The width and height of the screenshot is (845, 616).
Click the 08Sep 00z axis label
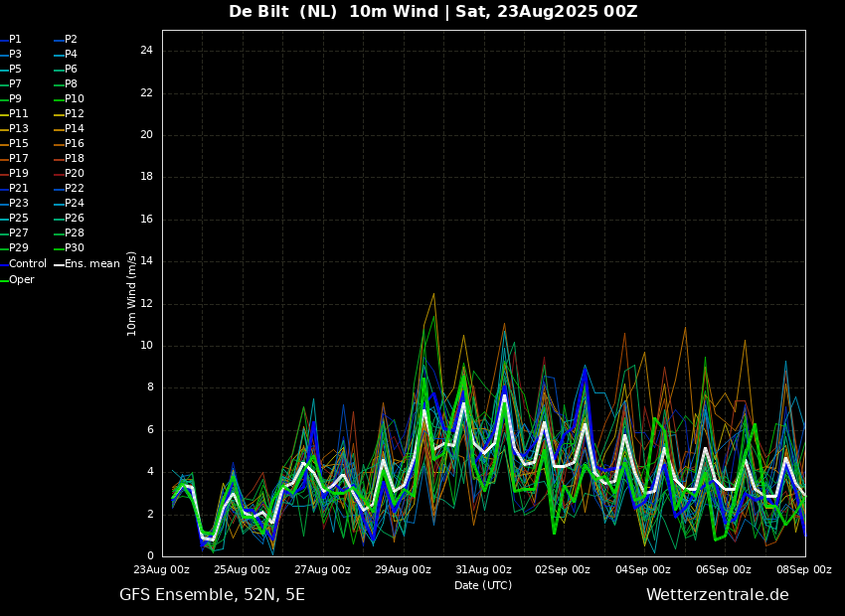point(804,569)
